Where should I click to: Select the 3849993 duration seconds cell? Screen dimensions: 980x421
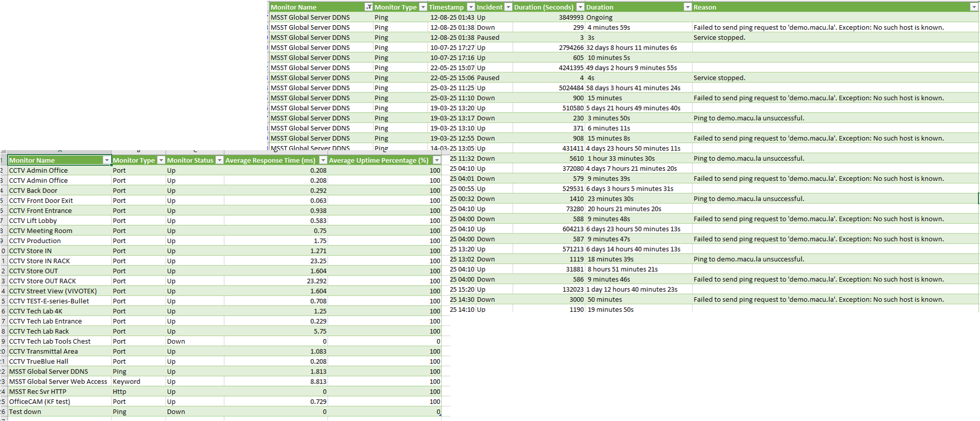571,17
